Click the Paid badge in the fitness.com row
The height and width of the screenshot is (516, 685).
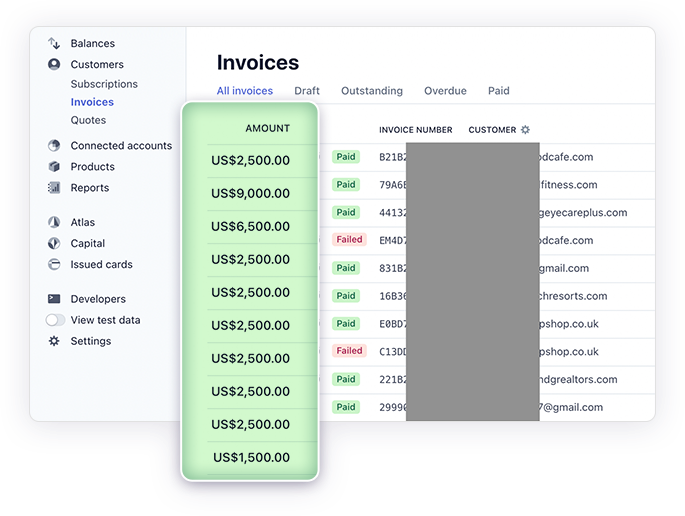346,184
